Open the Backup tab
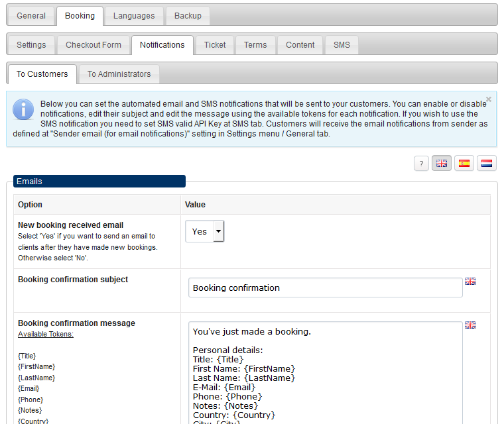504x424 pixels. click(188, 16)
